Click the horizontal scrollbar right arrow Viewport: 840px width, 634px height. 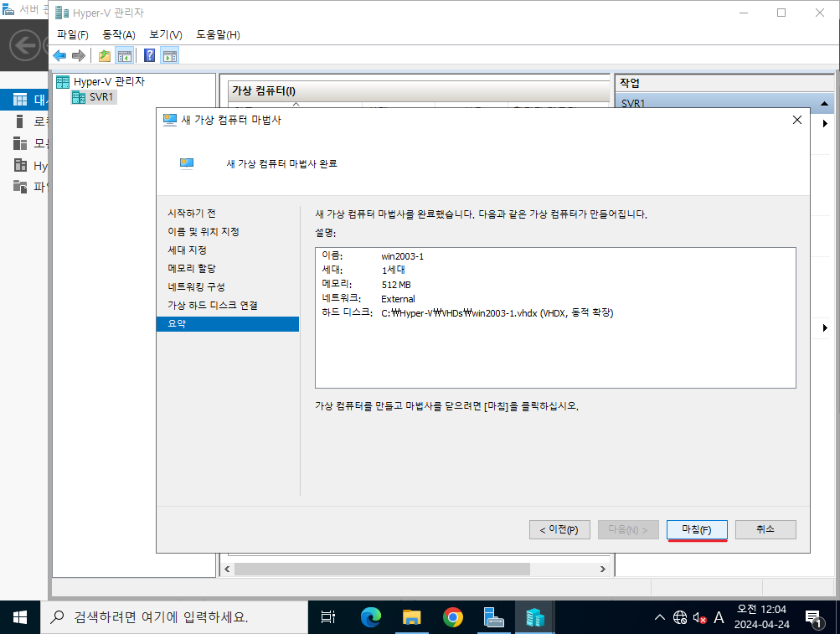pyautogui.click(x=603, y=570)
